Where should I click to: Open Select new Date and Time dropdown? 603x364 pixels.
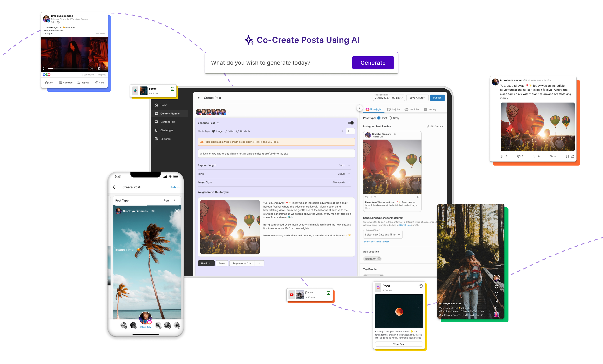(383, 235)
